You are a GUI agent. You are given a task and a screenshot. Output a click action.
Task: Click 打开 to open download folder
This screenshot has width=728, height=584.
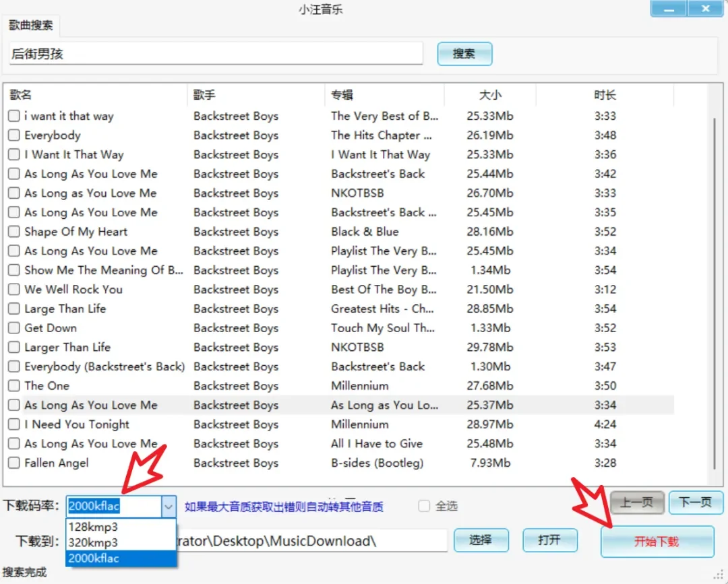point(550,540)
